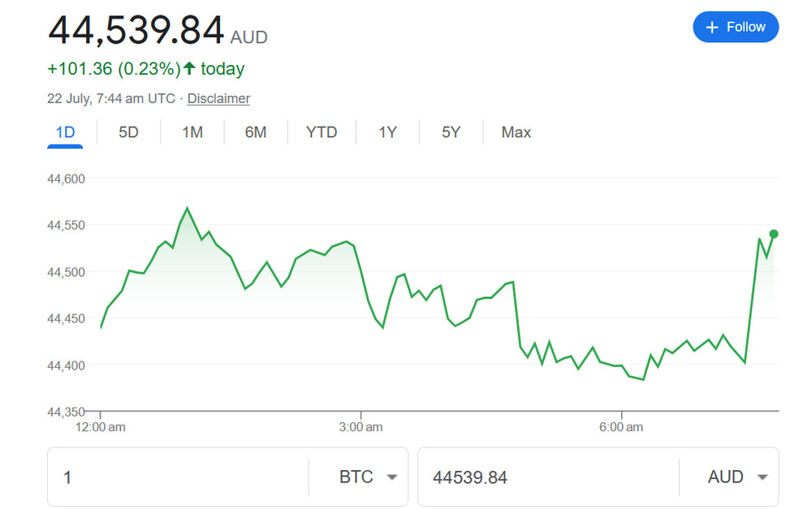812x509 pixels.
Task: Click the BTC amount input field
Action: [179, 477]
